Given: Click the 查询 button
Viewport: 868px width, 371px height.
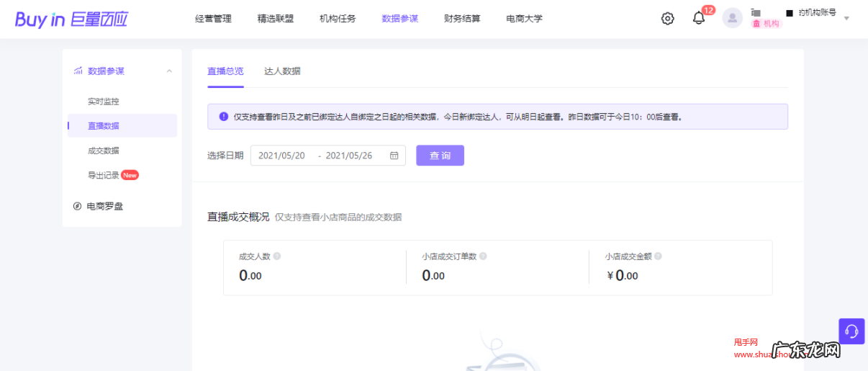Looking at the screenshot, I should [x=440, y=156].
